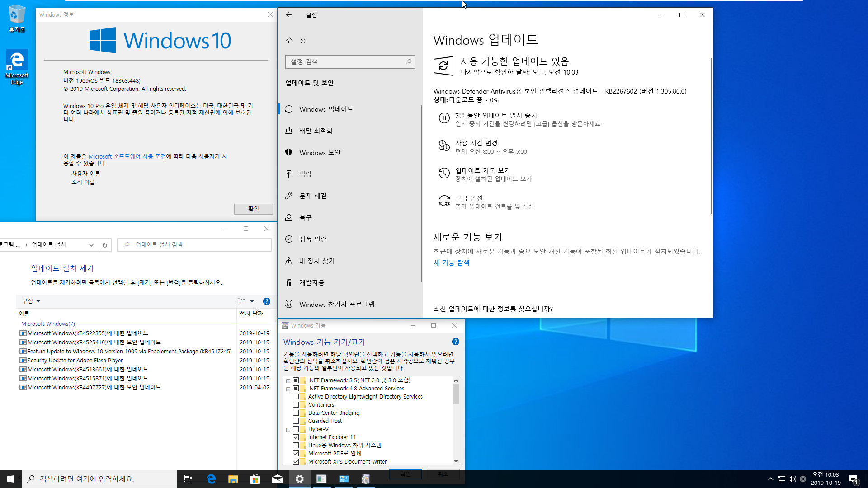Open 문제 해결 settings page
Image resolution: width=868 pixels, height=488 pixels.
point(350,196)
